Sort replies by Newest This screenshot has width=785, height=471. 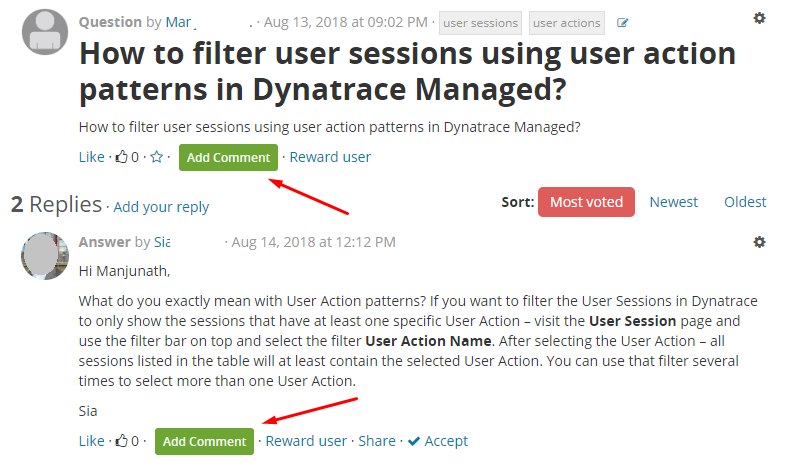pyautogui.click(x=673, y=202)
